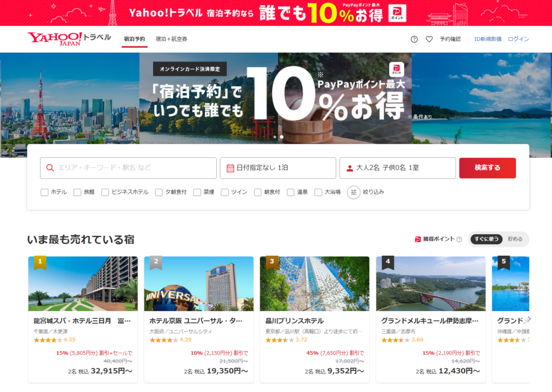Check the ビジネスホテル checkbox
The image size is (552, 392).
105,192
